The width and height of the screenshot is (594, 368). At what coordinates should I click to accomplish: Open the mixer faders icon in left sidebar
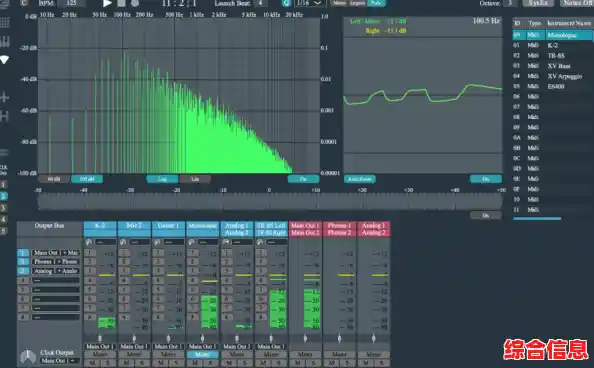coord(5,41)
